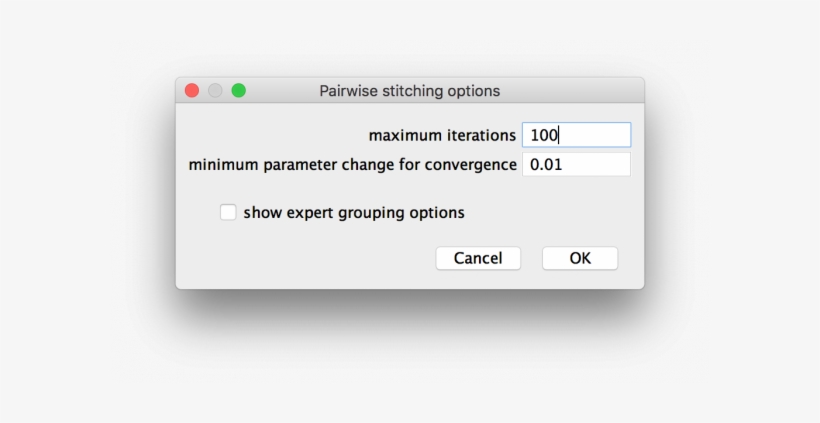Click blank dialog area left of Cancel button
The width and height of the screenshot is (820, 423).
[320, 258]
